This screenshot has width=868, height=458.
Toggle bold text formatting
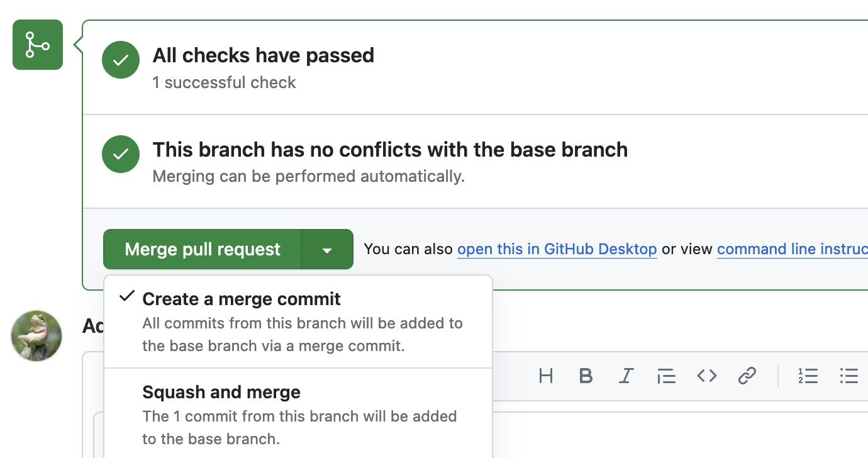[586, 376]
